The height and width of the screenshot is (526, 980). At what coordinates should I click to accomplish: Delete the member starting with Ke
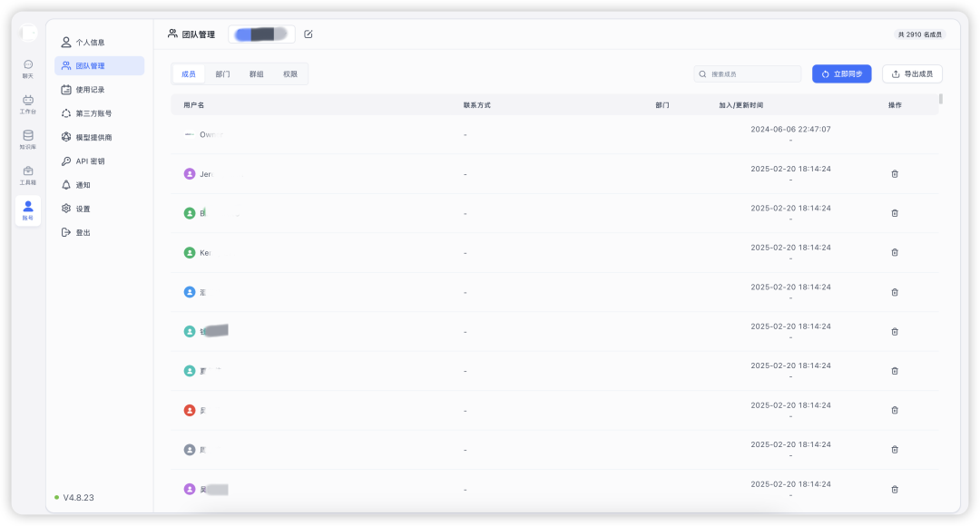(895, 252)
